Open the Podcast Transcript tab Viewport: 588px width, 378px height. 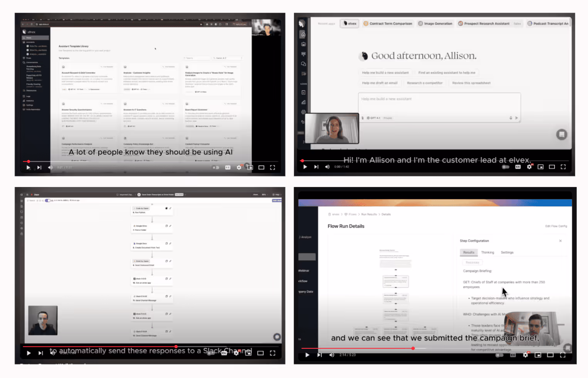548,23
